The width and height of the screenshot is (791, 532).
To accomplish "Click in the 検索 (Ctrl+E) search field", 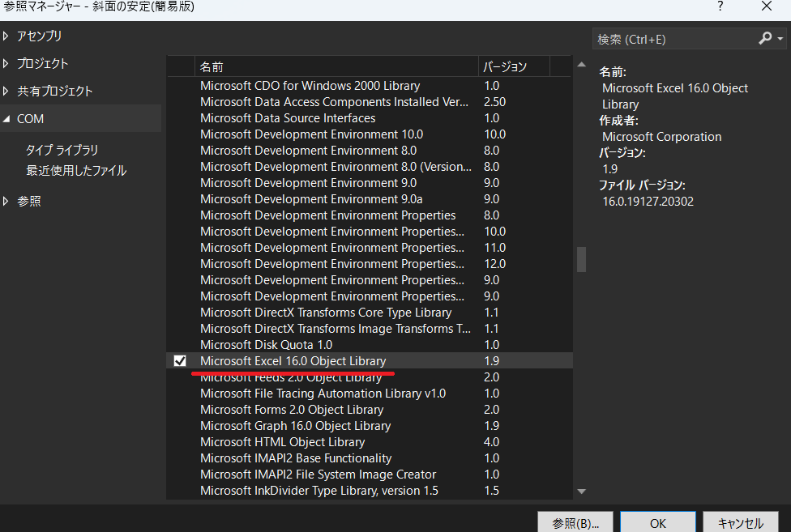I will 674,39.
